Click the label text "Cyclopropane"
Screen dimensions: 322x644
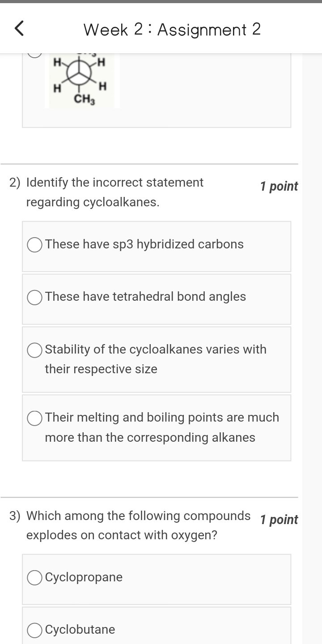pos(83,578)
